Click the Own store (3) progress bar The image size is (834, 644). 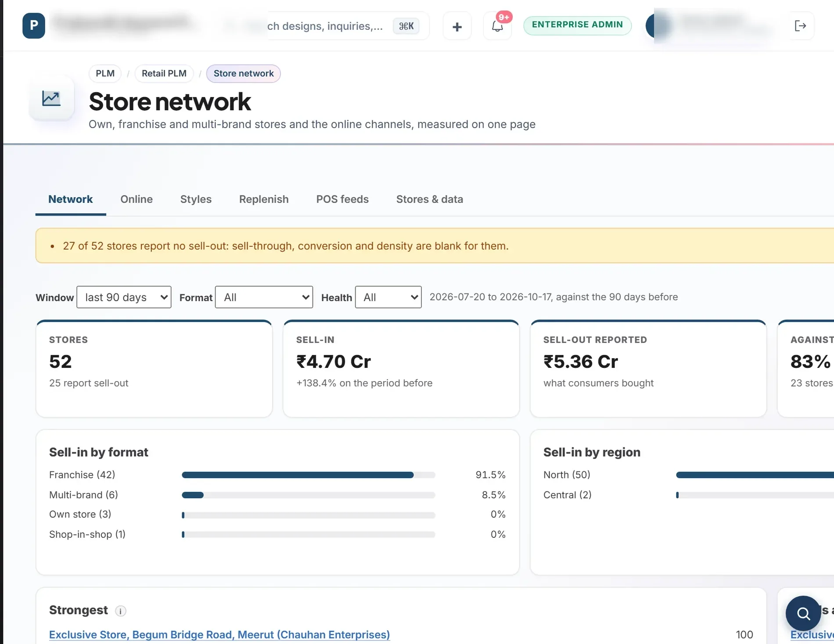(x=309, y=515)
